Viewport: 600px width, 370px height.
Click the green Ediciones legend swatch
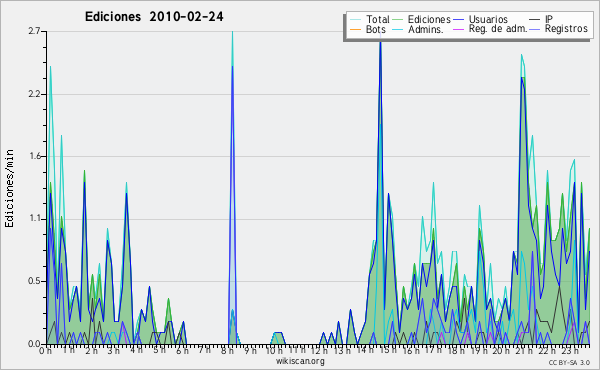398,20
